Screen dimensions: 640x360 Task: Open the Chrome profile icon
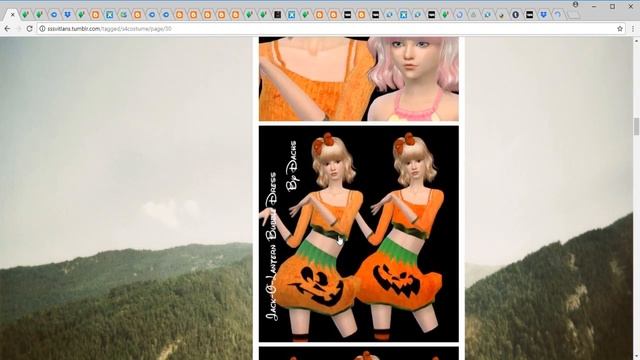(x=576, y=5)
